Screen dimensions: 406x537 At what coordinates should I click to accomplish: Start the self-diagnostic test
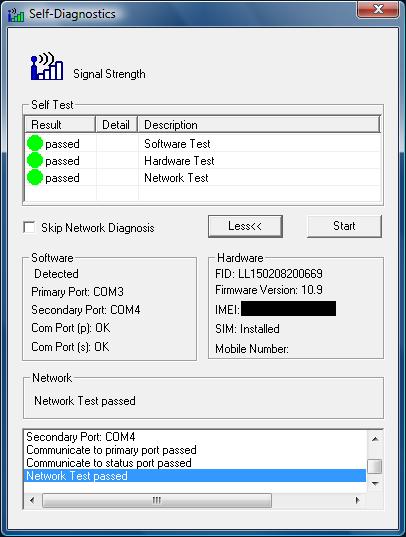click(344, 226)
